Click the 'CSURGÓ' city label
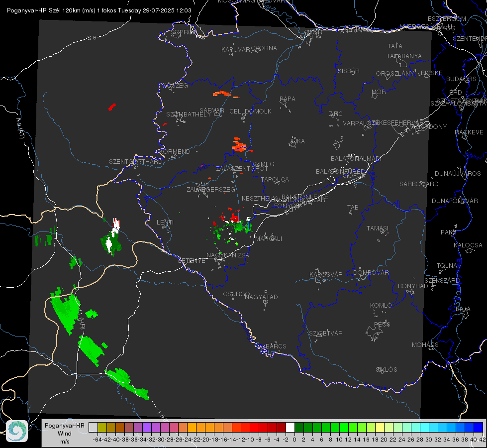This screenshot has width=487, height=448. coord(236,294)
